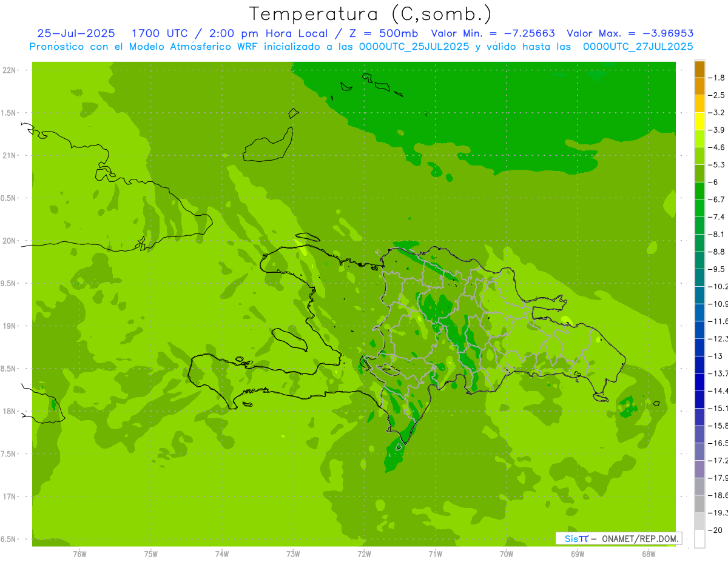Click the '-16.5' legend value
Image resolution: width=728 pixels, height=562 pixels.
pyautogui.click(x=718, y=443)
